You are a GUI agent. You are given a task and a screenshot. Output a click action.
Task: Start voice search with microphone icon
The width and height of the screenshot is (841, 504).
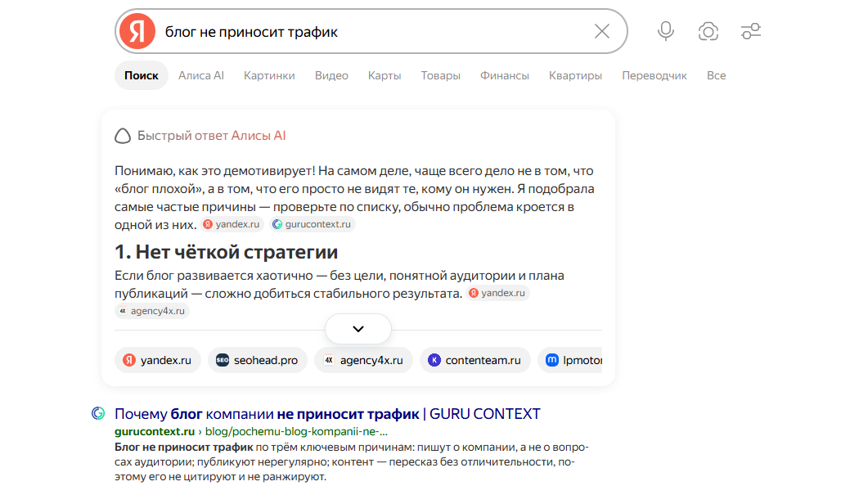666,31
